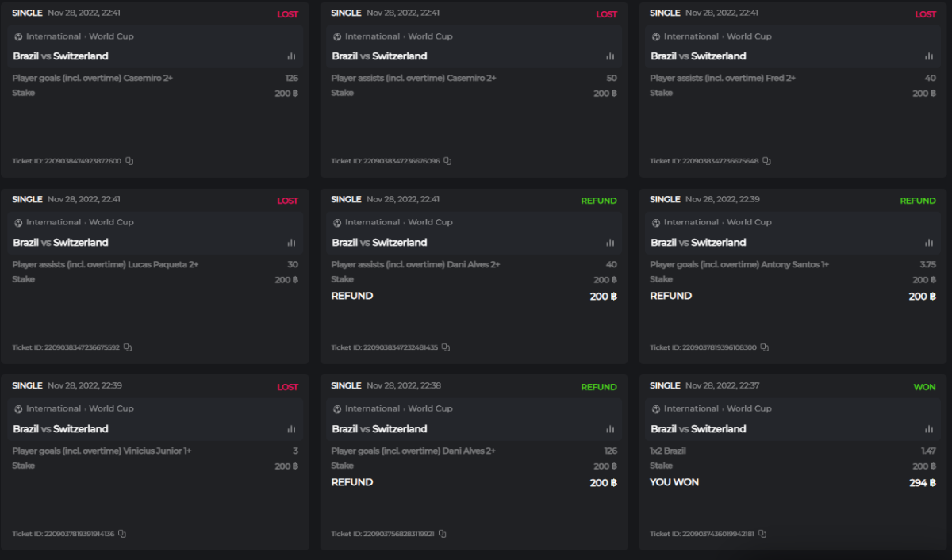Open stats chart icon on 1x2 Brazil bet

pos(929,429)
